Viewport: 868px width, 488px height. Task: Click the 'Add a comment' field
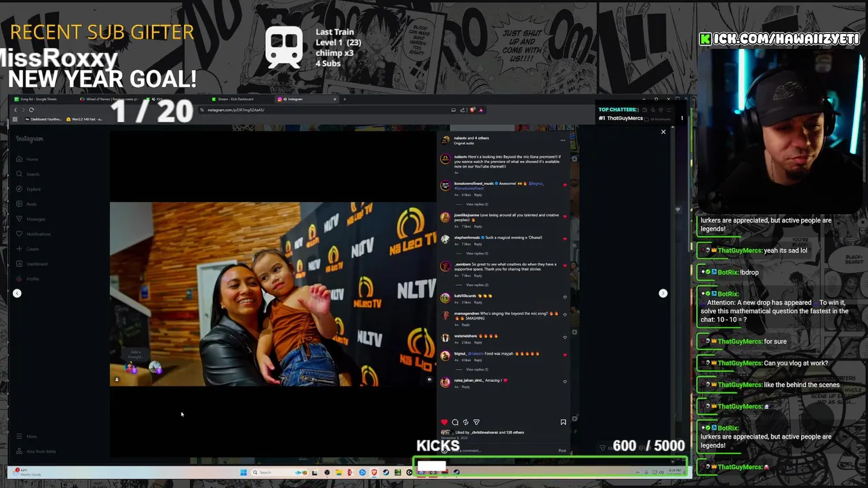(502, 451)
